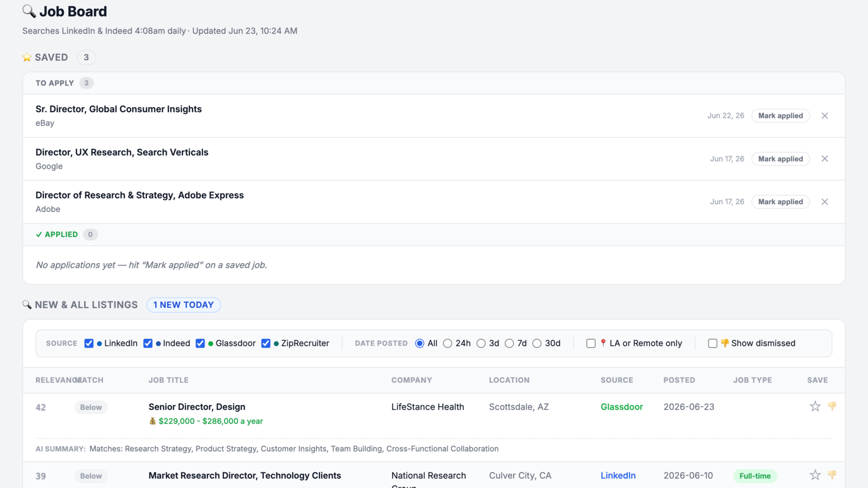Sort by the Source column header
The width and height of the screenshot is (868, 488).
pyautogui.click(x=617, y=380)
